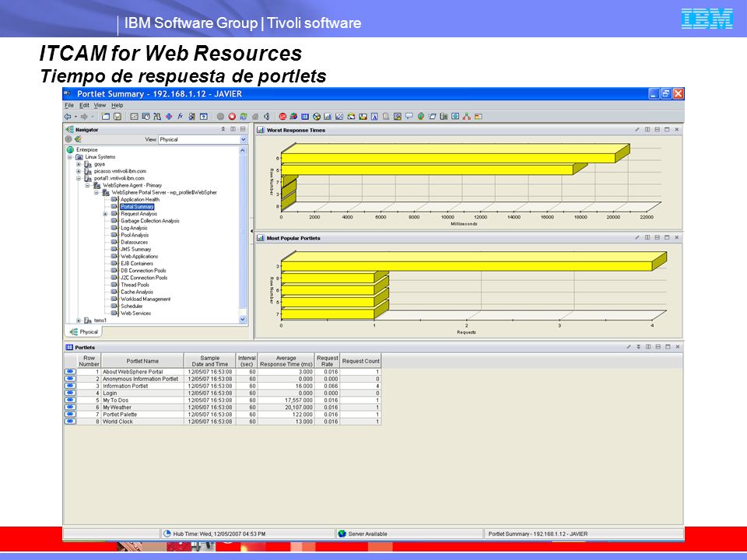Sort by Average Response Time (ms) column
The image size is (747, 560).
pos(286,361)
